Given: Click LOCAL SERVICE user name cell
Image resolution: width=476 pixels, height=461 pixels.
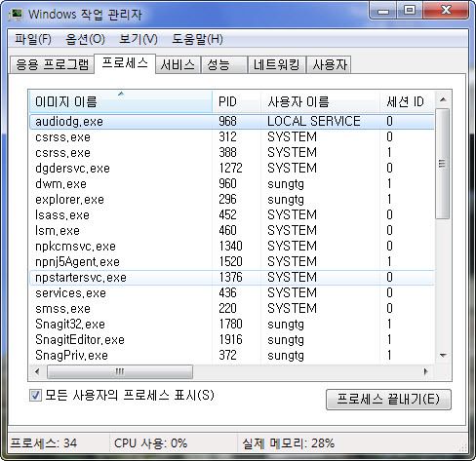Looking at the screenshot, I should [x=314, y=122].
